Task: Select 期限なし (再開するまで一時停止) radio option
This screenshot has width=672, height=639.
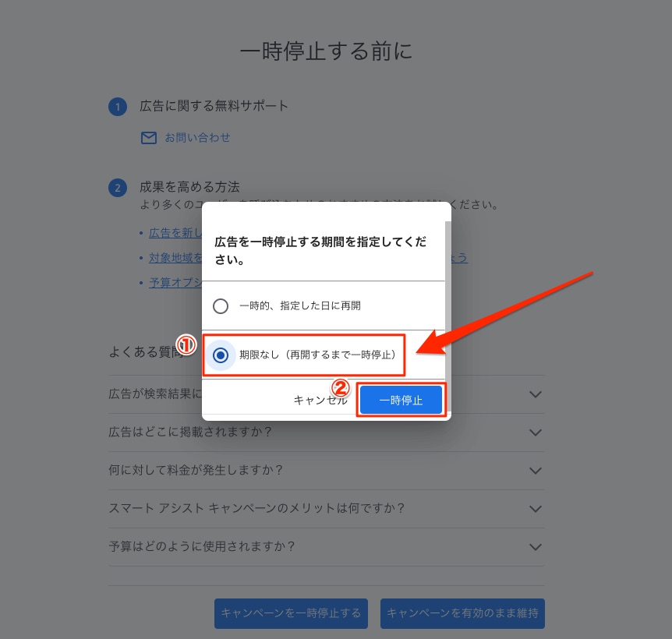Action: (x=221, y=355)
